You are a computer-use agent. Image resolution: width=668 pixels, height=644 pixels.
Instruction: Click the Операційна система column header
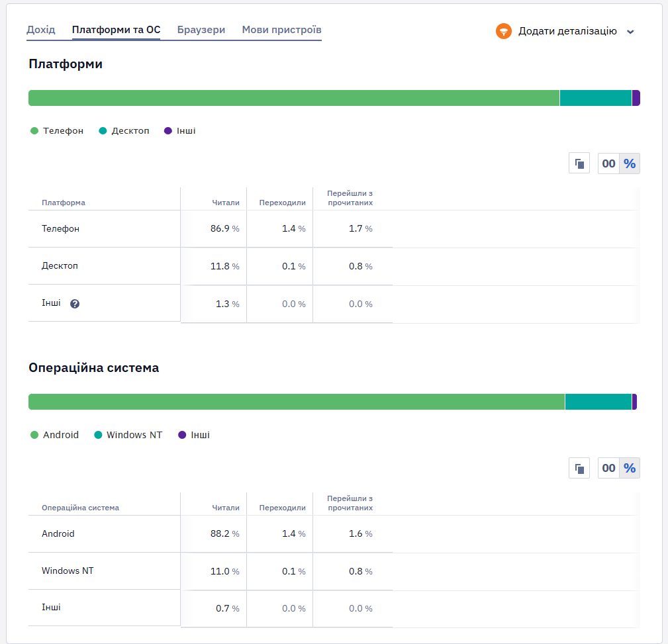coord(81,508)
